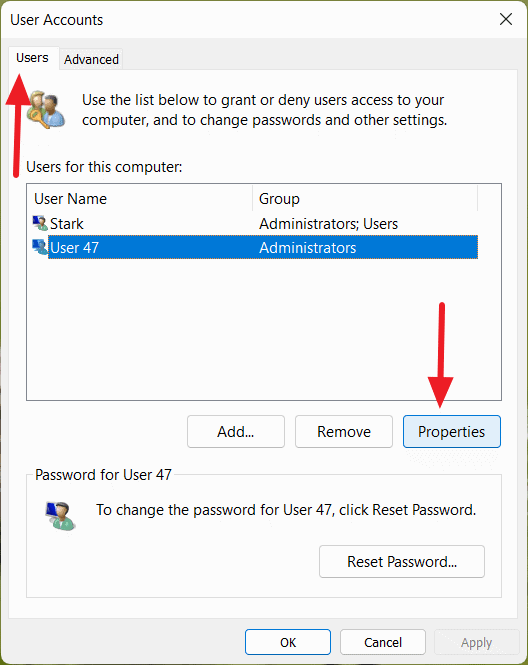This screenshot has height=665, width=528.
Task: Cancel the User Accounts dialog
Action: (x=383, y=642)
